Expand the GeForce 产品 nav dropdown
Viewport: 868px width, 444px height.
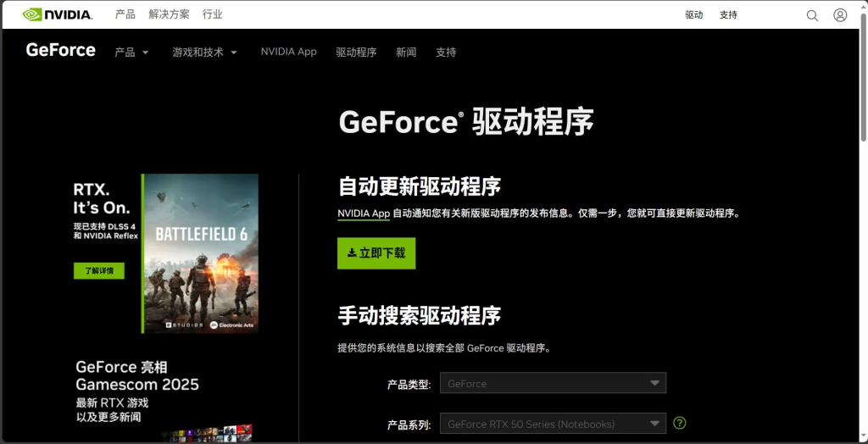[x=131, y=52]
